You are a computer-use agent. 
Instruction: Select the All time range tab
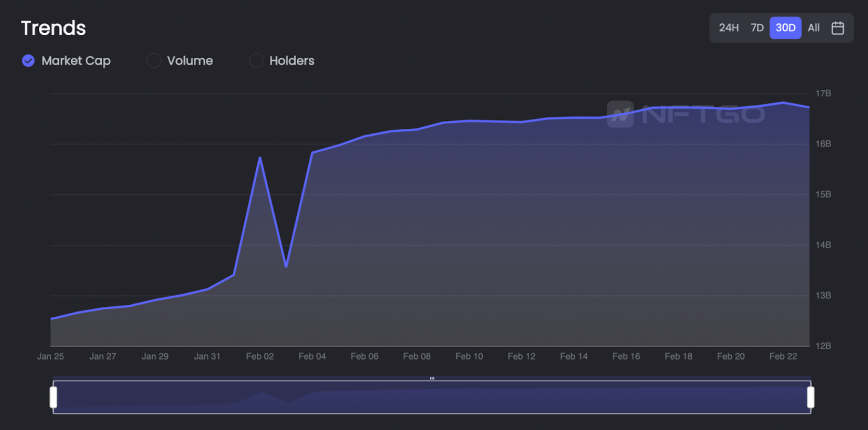coord(813,28)
